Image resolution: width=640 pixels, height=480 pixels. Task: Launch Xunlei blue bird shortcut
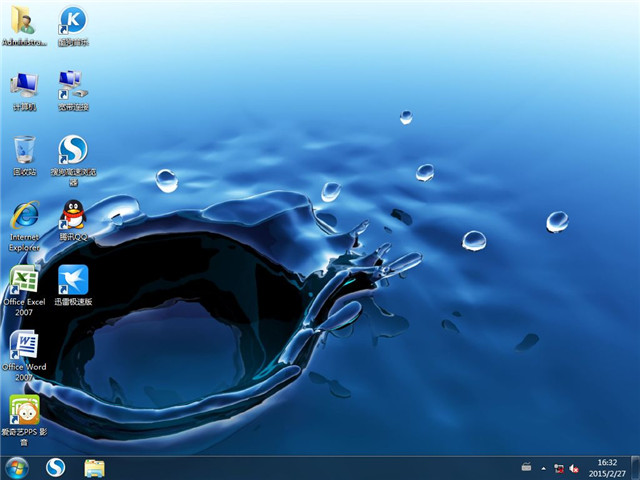pyautogui.click(x=72, y=281)
